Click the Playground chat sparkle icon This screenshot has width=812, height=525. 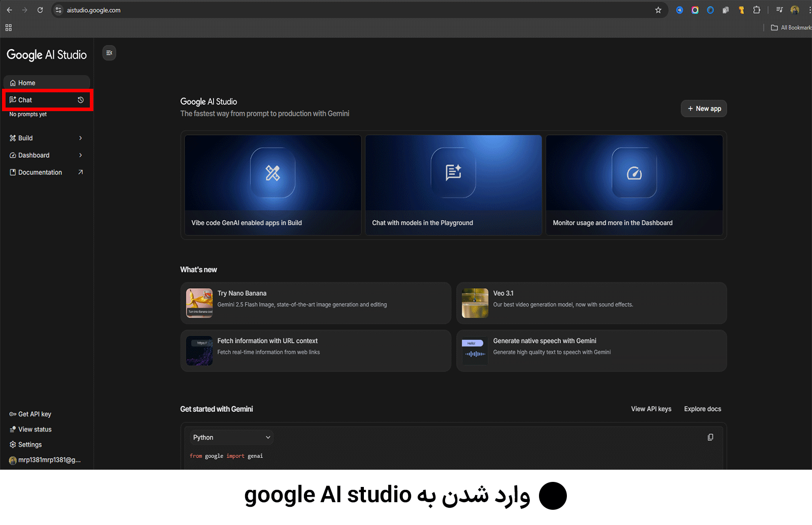pos(453,172)
